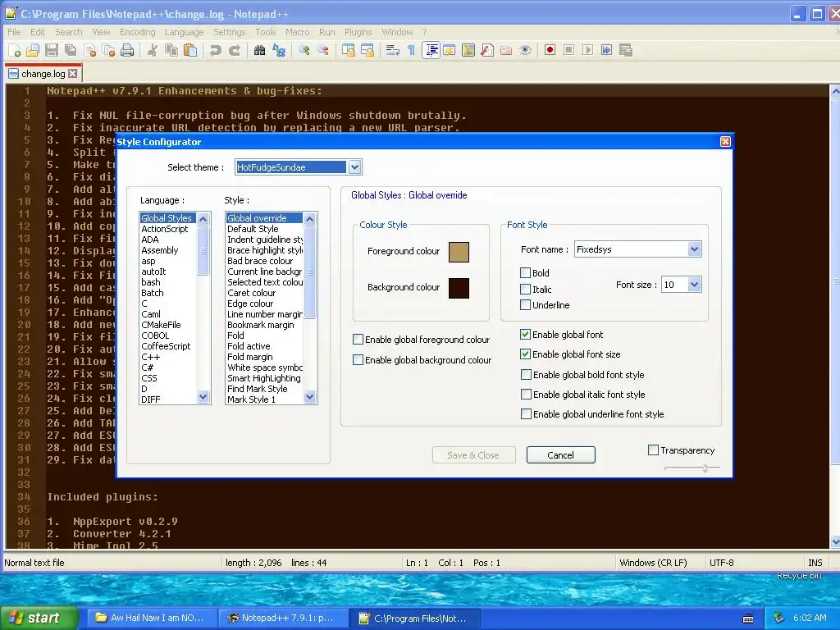Click the Start Recording macro icon
Screen dimensions: 840x630
pyautogui.click(x=550, y=50)
